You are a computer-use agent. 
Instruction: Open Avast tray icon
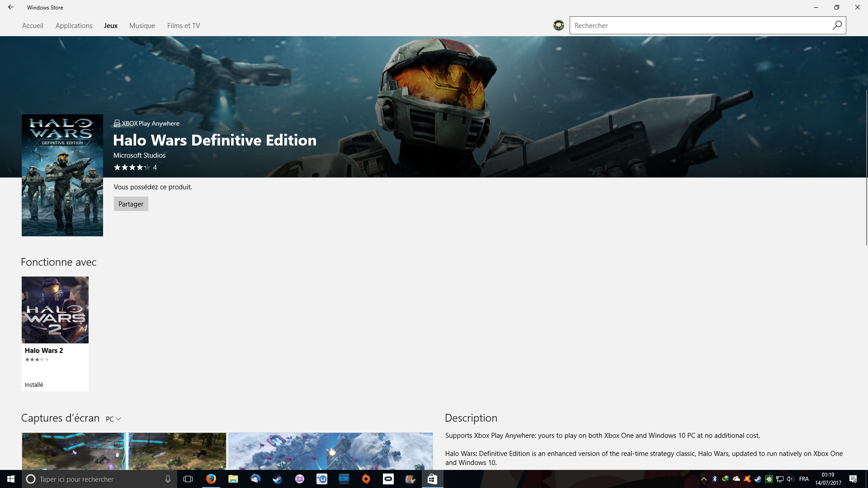[747, 479]
